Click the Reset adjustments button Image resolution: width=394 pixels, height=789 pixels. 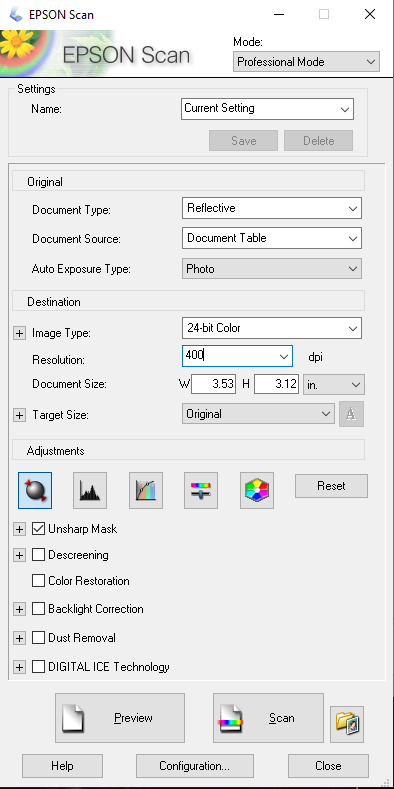coord(331,486)
